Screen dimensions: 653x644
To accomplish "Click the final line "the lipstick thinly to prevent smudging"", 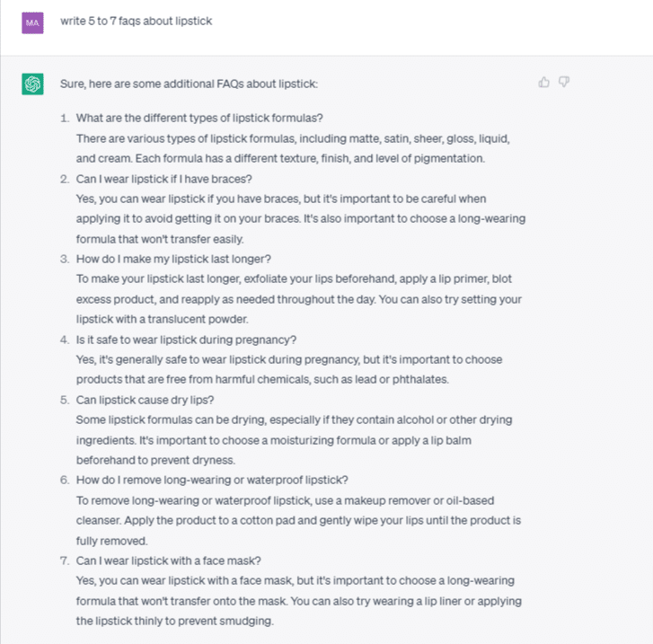I will coord(175,621).
